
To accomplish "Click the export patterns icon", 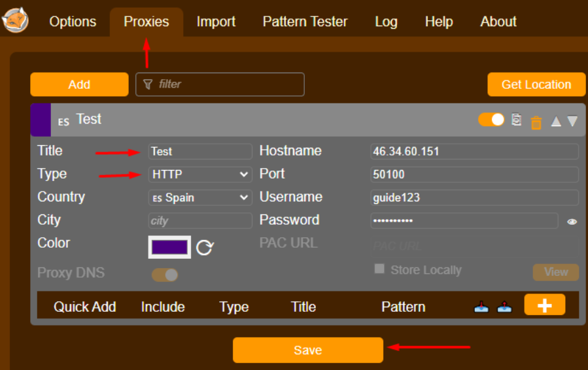I will 504,307.
